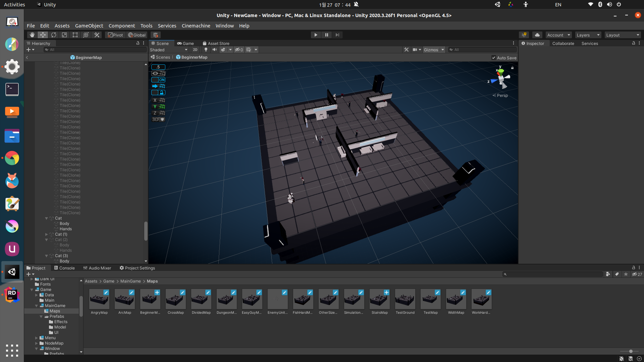644x362 pixels.
Task: Open component editor tools in scene bar
Action: (x=407, y=50)
